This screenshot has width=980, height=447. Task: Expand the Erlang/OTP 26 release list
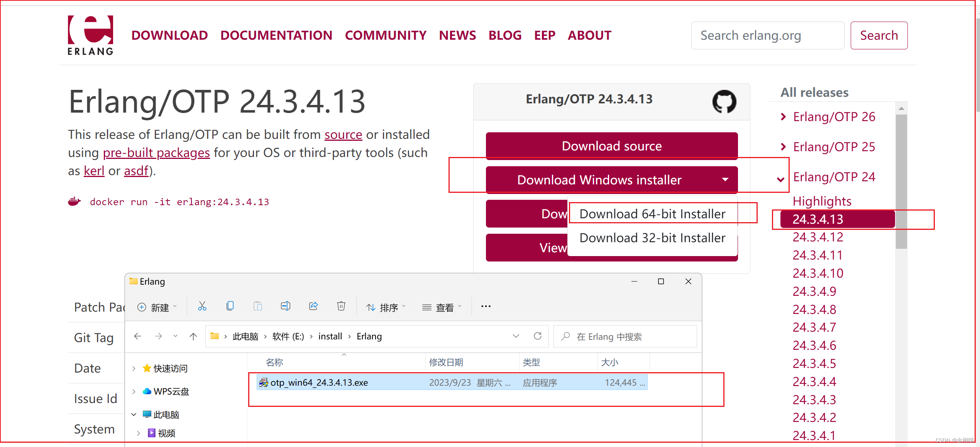(783, 117)
